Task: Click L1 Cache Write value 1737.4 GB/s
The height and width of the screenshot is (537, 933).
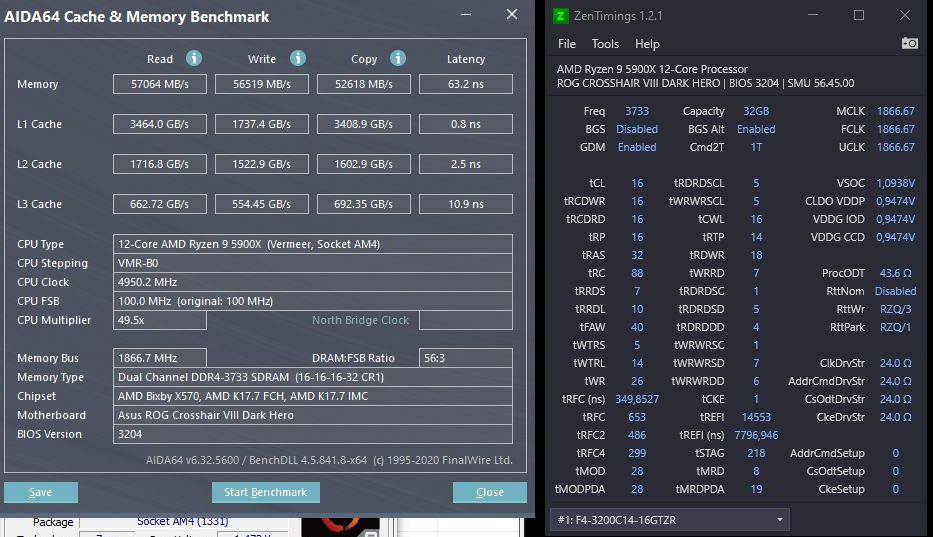Action: tap(262, 124)
